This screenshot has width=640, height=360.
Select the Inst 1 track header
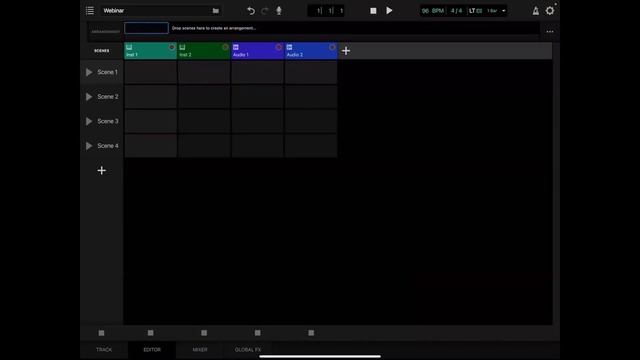(x=150, y=51)
